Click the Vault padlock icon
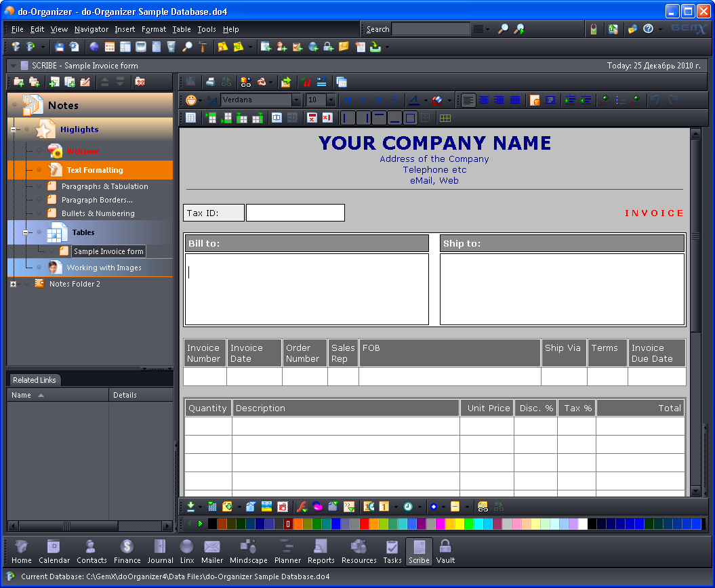Screen dimensions: 715x588 [x=445, y=550]
